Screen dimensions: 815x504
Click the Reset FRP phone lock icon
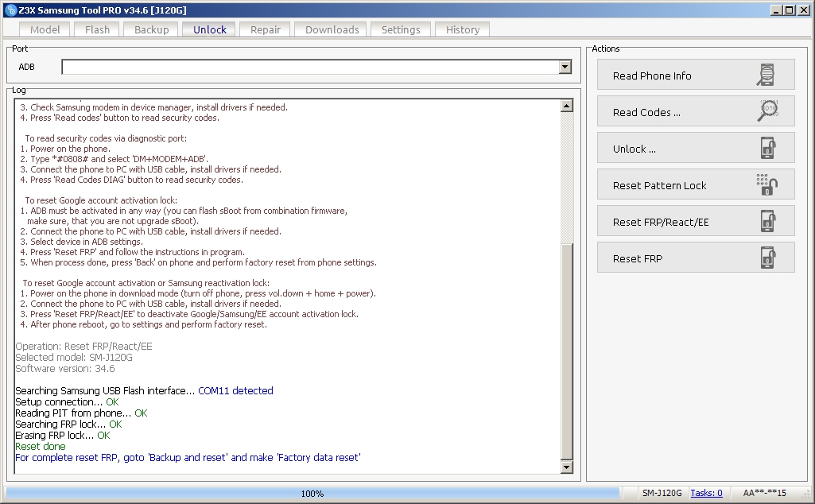click(x=768, y=258)
